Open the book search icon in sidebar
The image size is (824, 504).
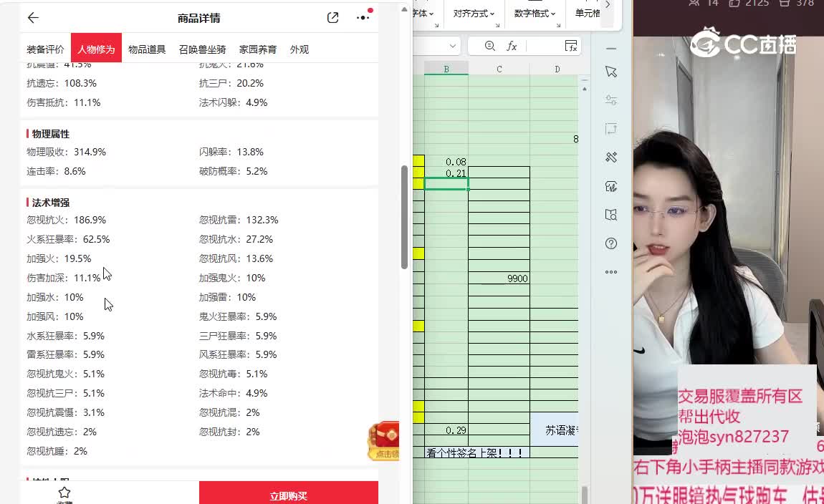click(611, 215)
